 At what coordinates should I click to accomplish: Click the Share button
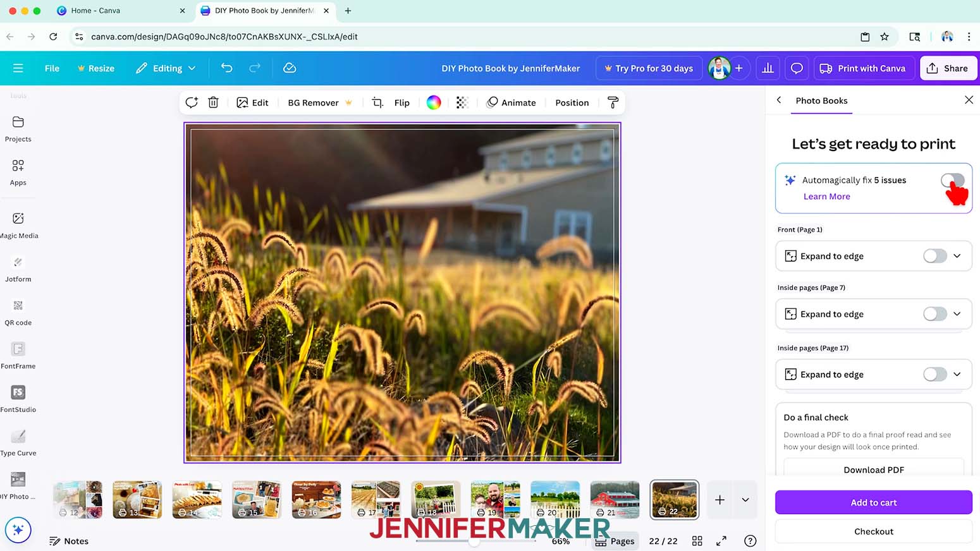tap(948, 68)
